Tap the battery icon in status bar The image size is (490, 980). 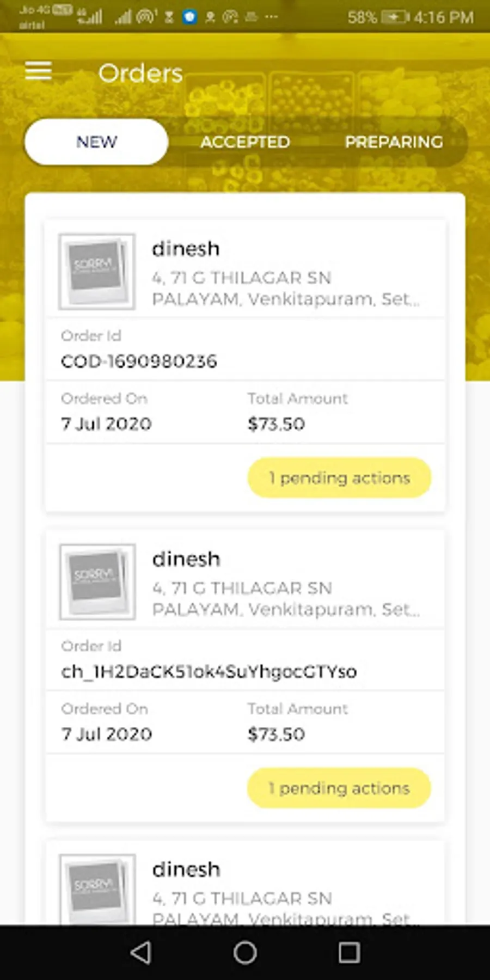[x=395, y=17]
